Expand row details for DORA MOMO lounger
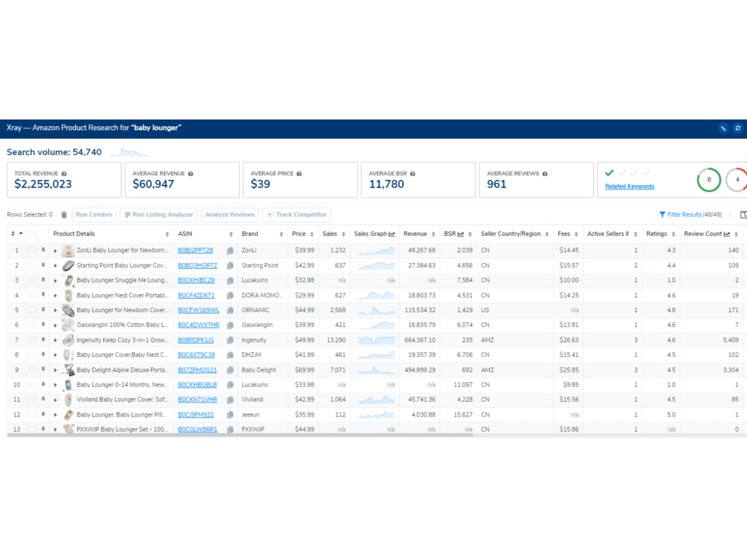 tap(55, 296)
